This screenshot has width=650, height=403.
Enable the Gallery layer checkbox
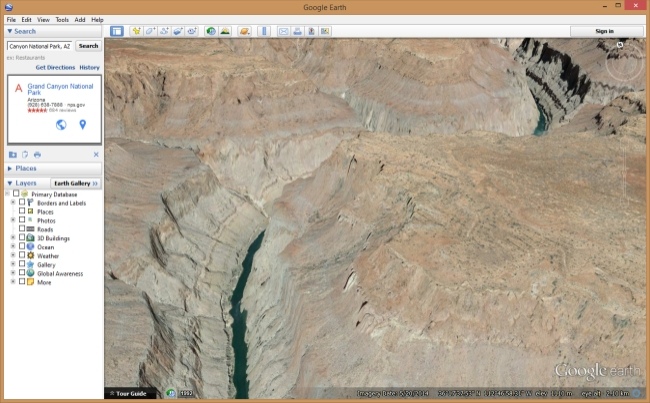tap(22, 264)
